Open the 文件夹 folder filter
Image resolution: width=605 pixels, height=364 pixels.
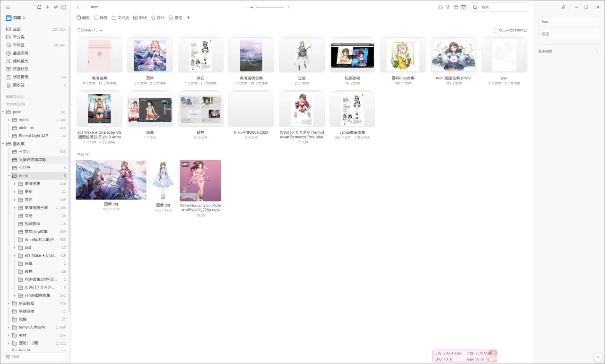tap(121, 18)
